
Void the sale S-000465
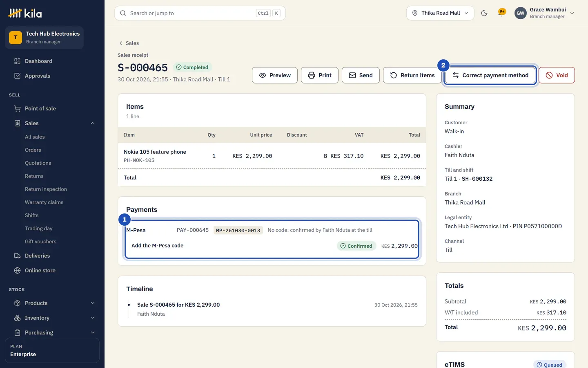click(x=557, y=75)
